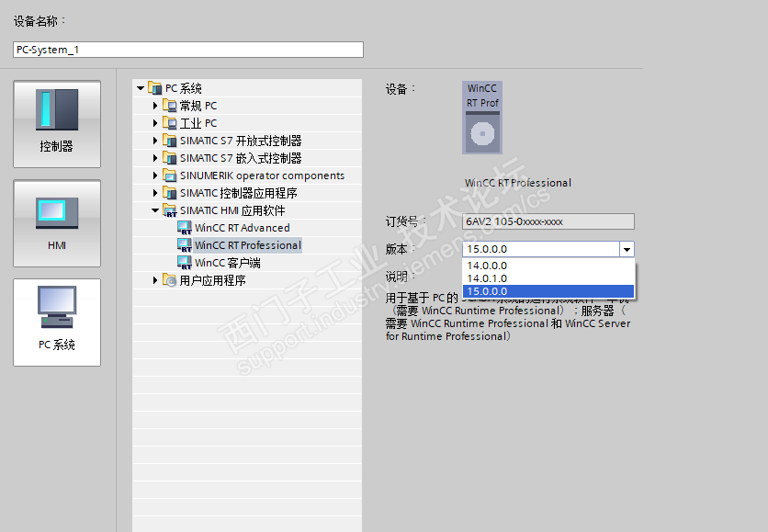
Task: Click the 常规 PC folder icon
Action: point(169,106)
